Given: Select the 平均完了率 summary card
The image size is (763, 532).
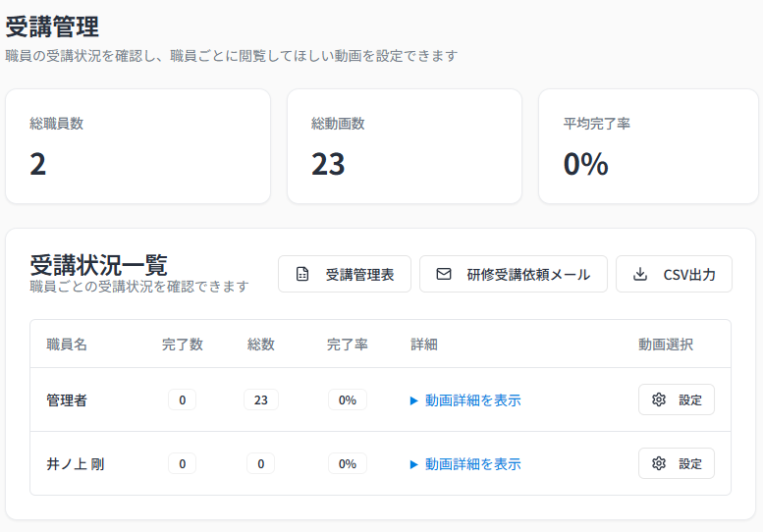Looking at the screenshot, I should pyautogui.click(x=648, y=146).
